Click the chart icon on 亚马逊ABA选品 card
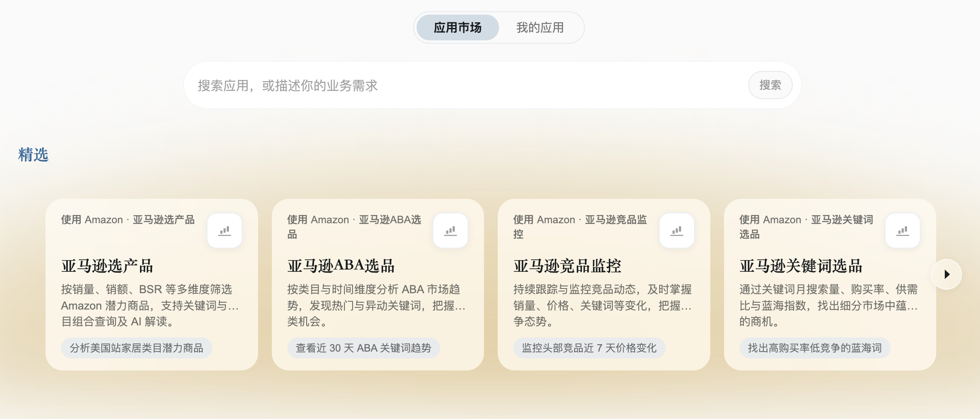Viewport: 980px width, 419px height. click(450, 231)
